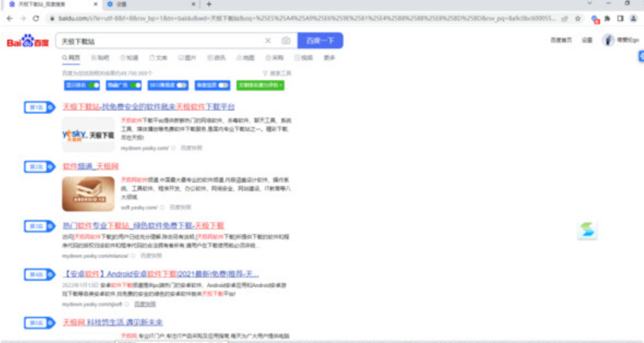Open the Chrome profile avatar

pyautogui.click(x=634, y=18)
